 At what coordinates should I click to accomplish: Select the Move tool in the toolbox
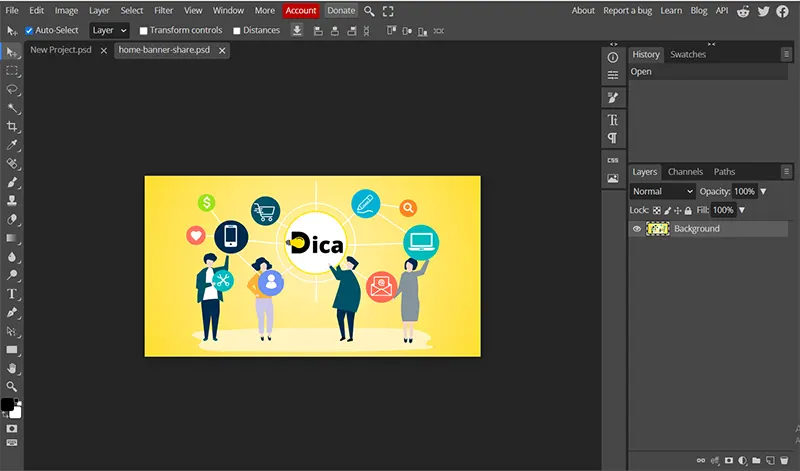tap(12, 52)
